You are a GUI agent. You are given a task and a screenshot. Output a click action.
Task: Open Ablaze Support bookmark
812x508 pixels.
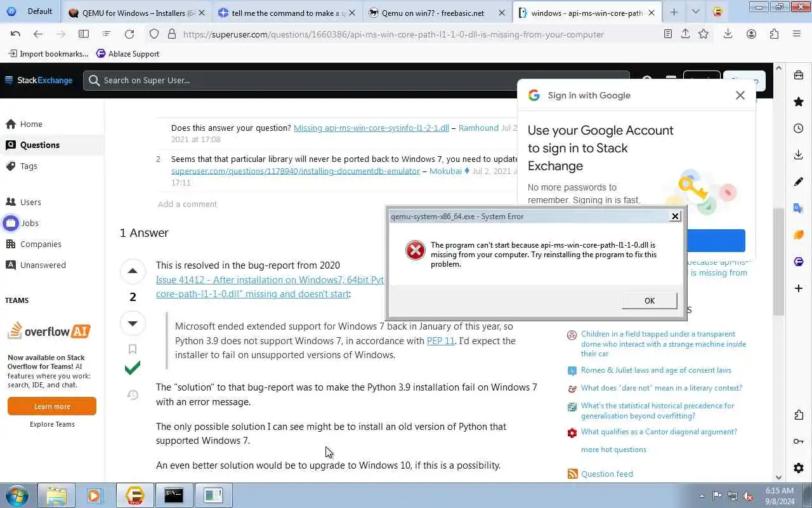coord(128,54)
